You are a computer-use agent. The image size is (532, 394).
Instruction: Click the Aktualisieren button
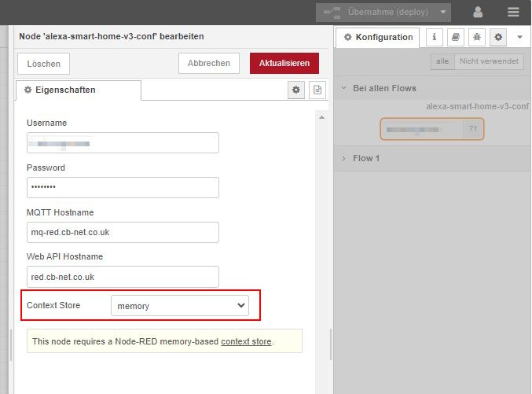click(x=284, y=63)
